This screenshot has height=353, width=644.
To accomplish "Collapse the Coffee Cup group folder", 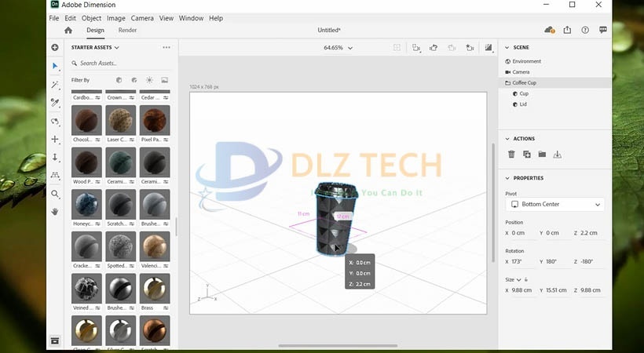I will pyautogui.click(x=507, y=83).
